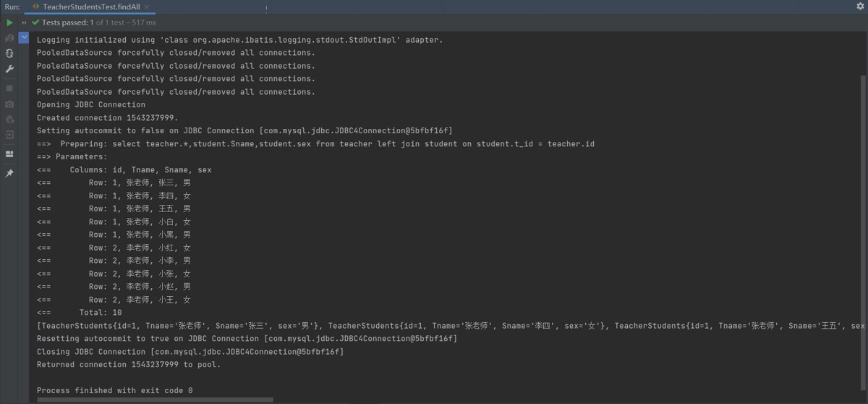
Task: Click the green checkmark test status icon
Action: click(x=35, y=23)
